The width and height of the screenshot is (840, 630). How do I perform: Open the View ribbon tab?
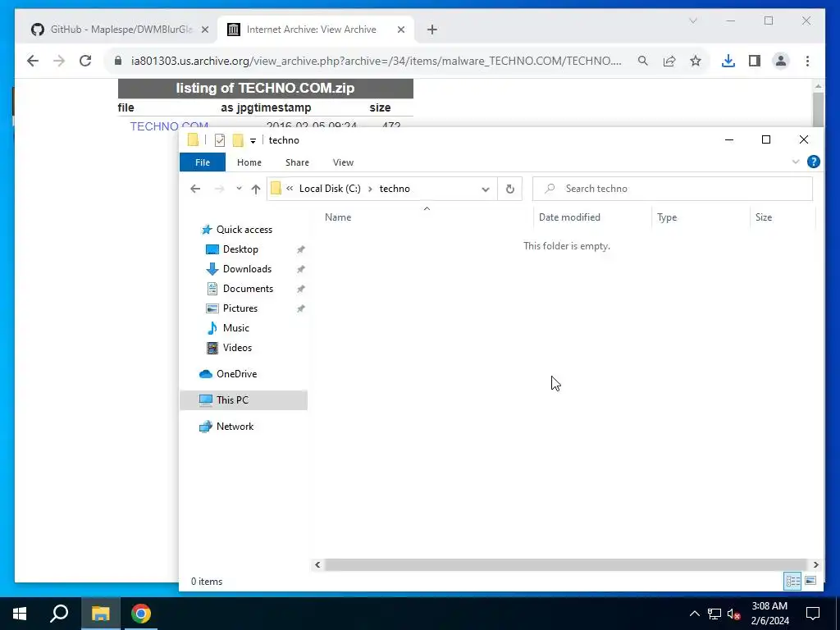point(343,162)
